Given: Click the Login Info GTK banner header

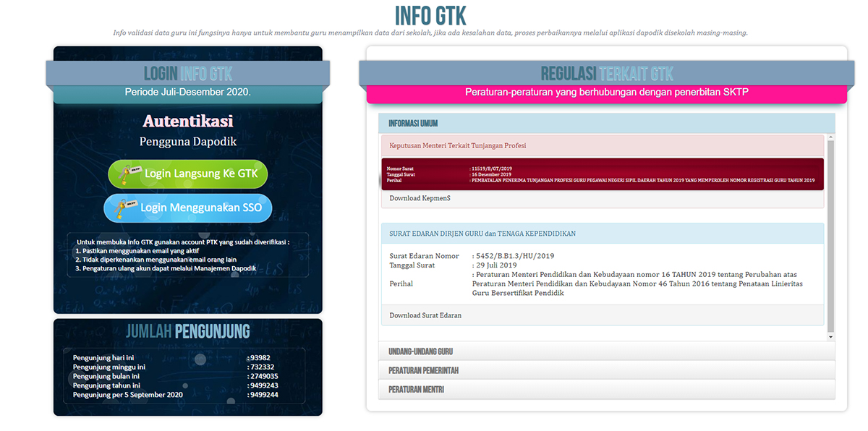Looking at the screenshot, I should pos(188,74).
